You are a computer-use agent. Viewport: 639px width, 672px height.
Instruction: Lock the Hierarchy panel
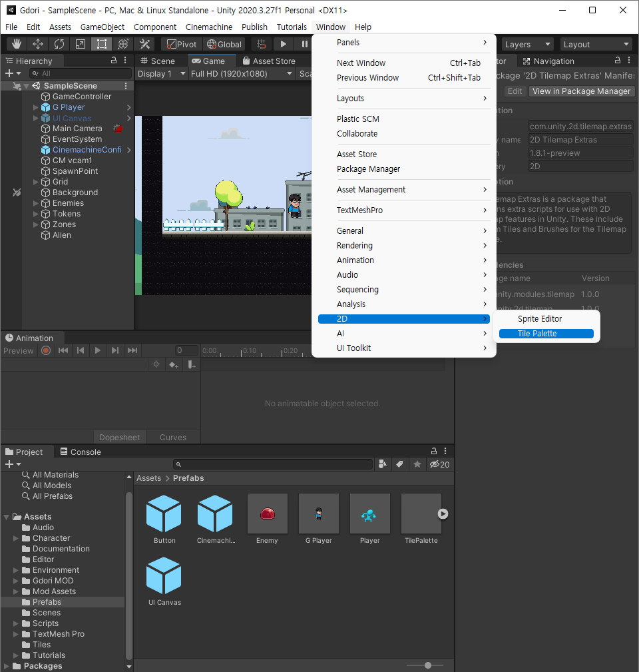[x=114, y=61]
